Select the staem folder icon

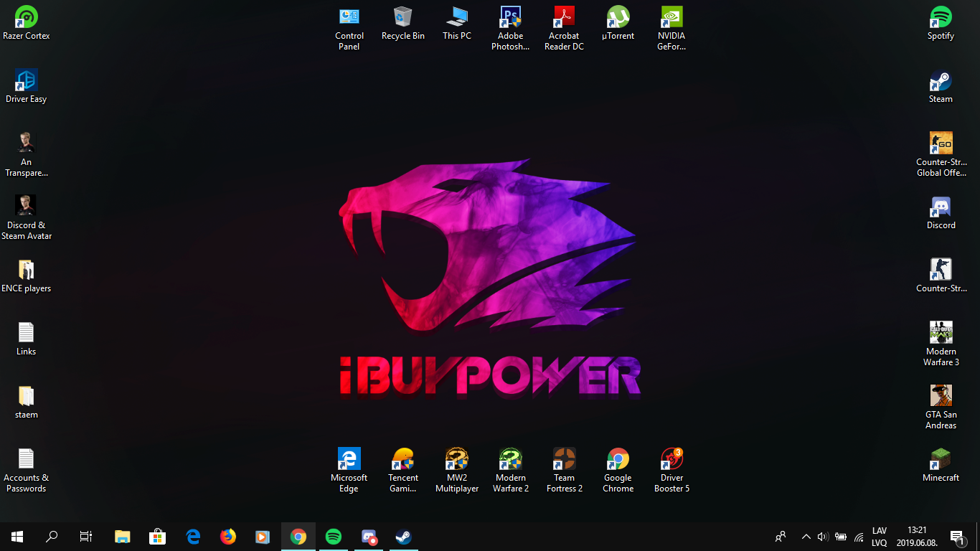tap(27, 402)
